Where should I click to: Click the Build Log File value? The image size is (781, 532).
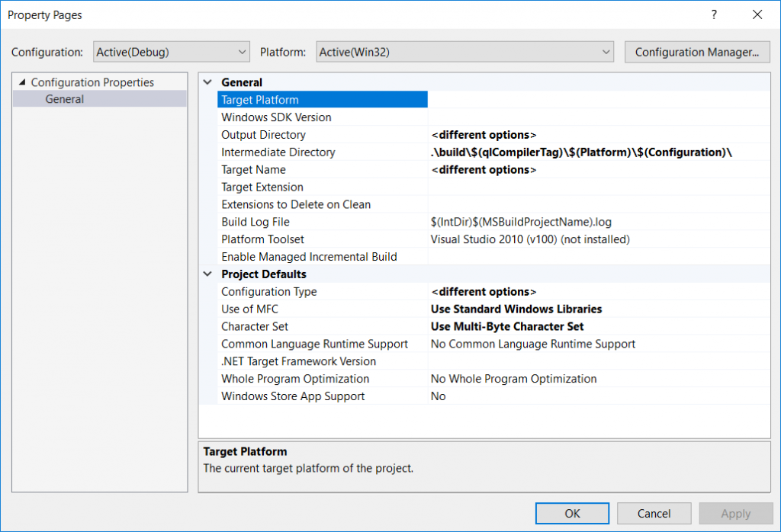(599, 222)
